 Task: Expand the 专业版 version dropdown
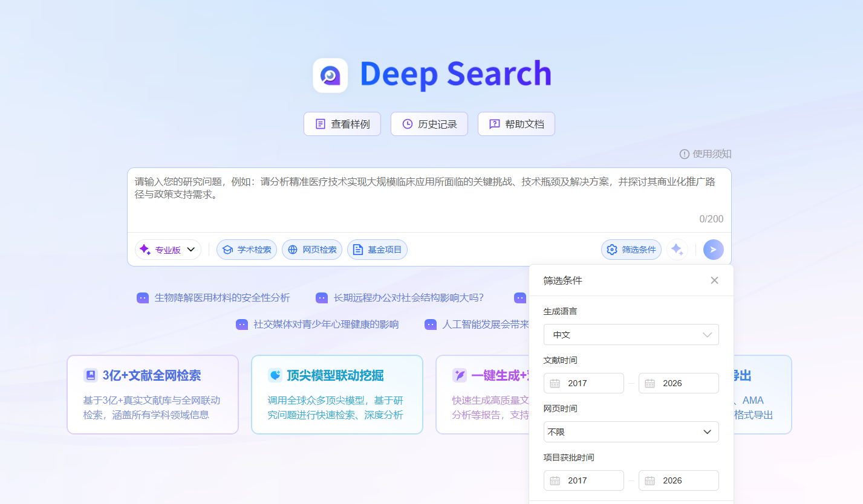tap(168, 250)
